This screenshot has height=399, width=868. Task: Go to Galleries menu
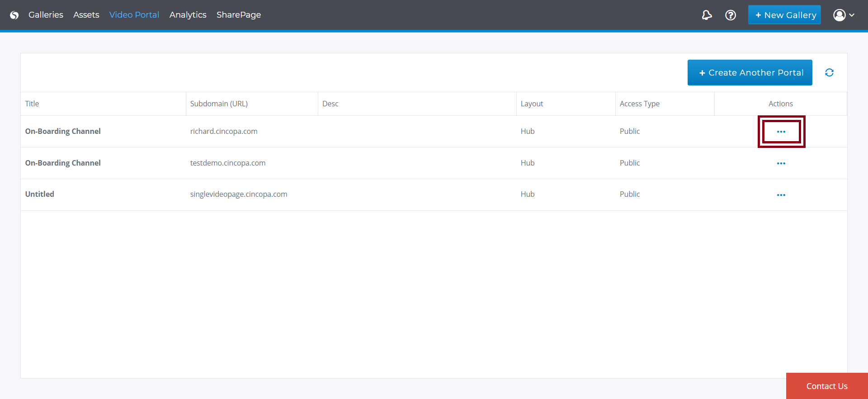[x=46, y=15]
